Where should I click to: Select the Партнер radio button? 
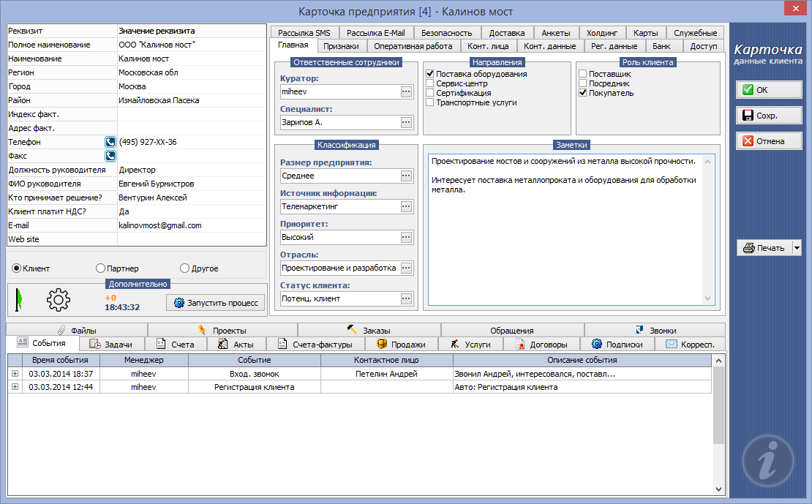point(101,268)
